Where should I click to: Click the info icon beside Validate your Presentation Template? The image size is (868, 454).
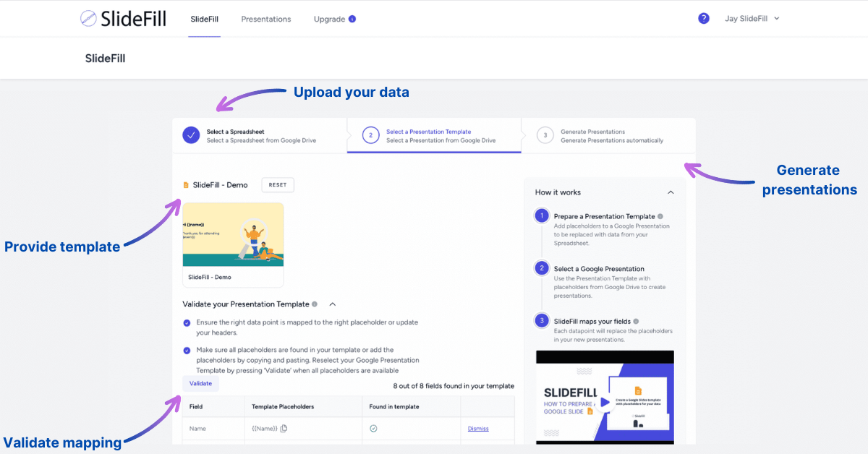315,304
